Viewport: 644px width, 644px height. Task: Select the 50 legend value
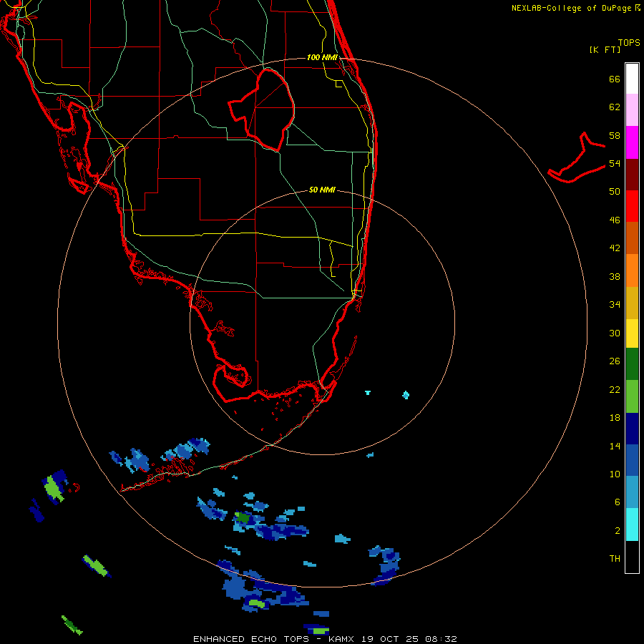point(615,192)
